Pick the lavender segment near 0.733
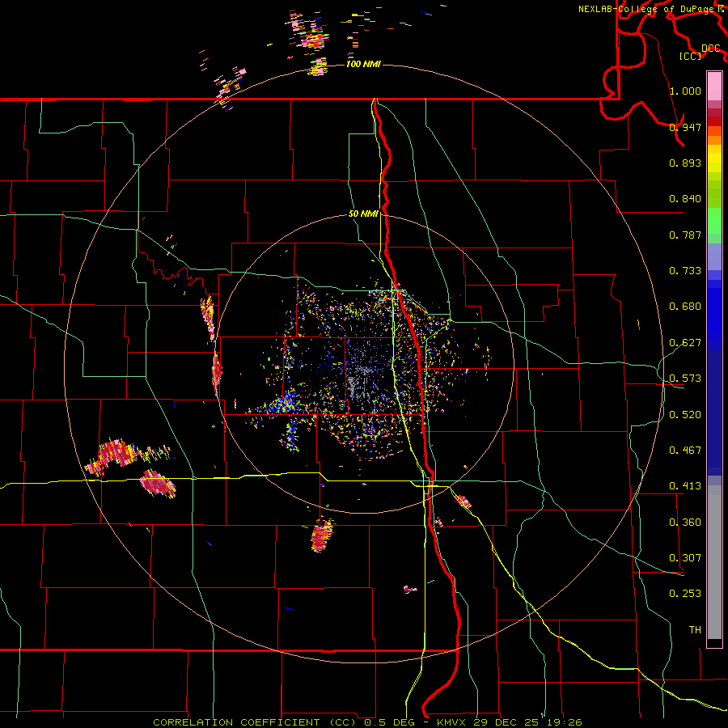Image resolution: width=728 pixels, height=728 pixels. tap(714, 257)
